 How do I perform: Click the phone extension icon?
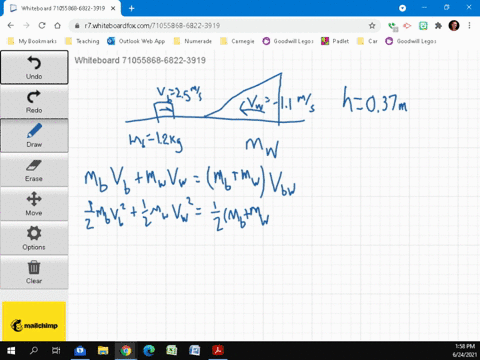393,26
